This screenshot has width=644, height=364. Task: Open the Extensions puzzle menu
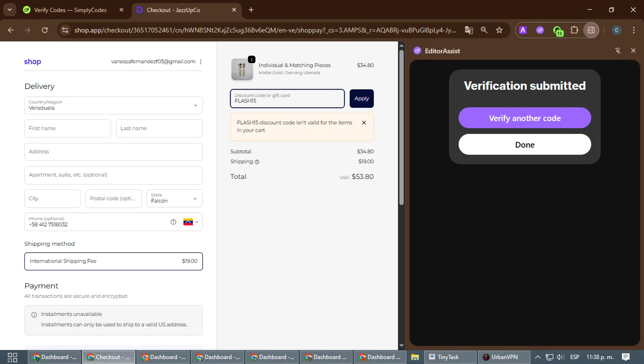[x=574, y=30]
